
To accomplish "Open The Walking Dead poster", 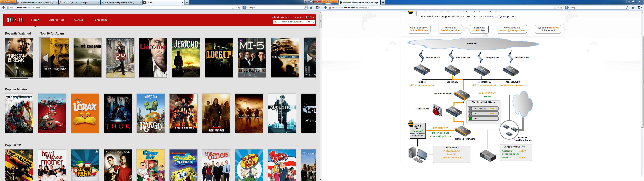I will (88, 58).
